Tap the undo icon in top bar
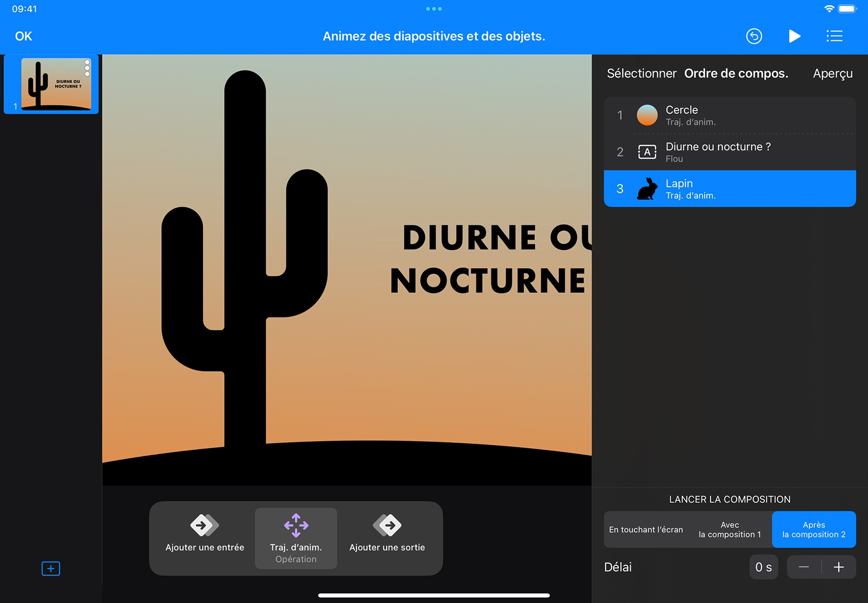 tap(754, 36)
